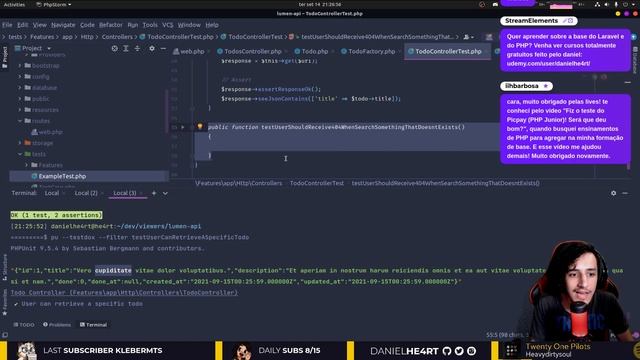Switch to web.php editor tab
The width and height of the screenshot is (640, 360).
pos(189,51)
